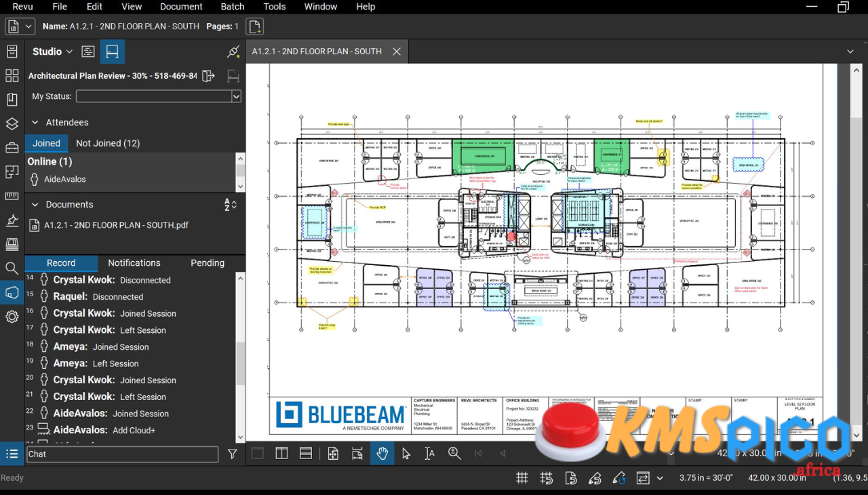Open the Search panel magnifier icon

pos(12,269)
